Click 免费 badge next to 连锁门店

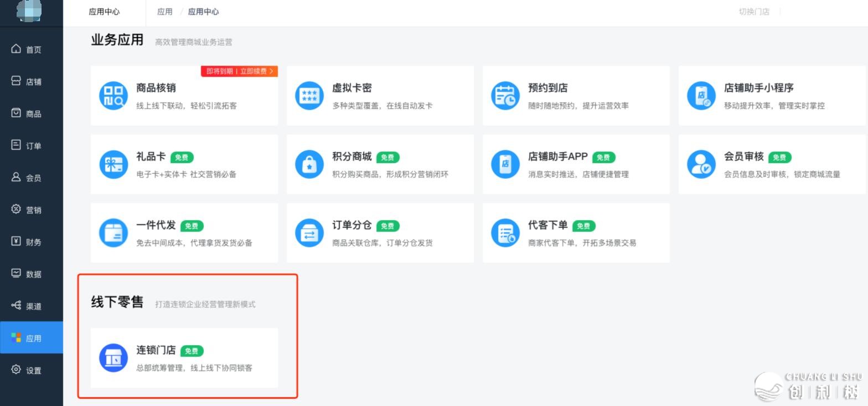[x=192, y=351]
